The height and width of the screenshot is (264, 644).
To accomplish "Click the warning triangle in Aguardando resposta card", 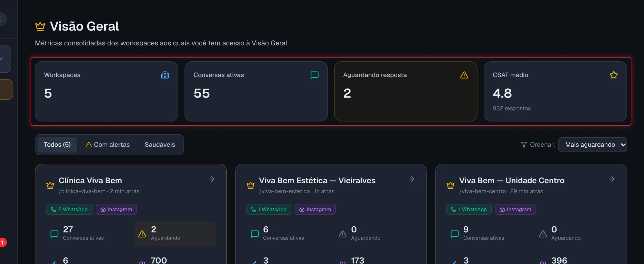I will 464,75.
